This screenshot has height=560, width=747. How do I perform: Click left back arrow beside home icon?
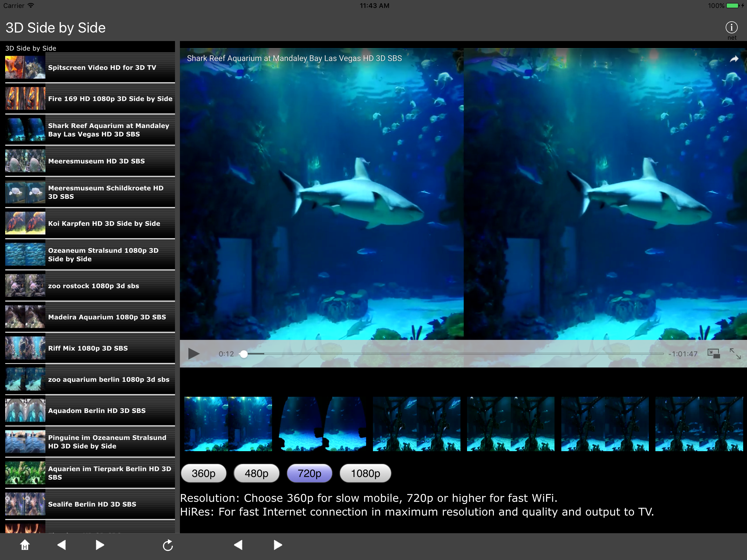pyautogui.click(x=62, y=545)
